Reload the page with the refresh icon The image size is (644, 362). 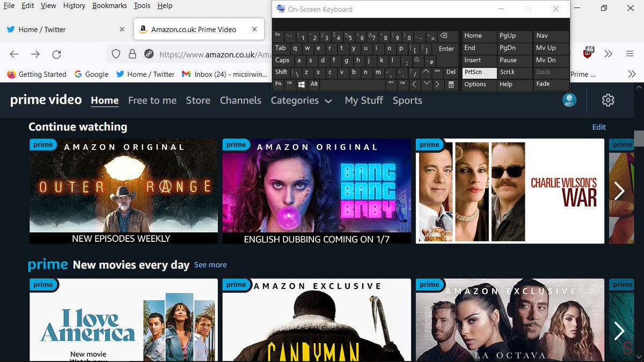point(56,54)
